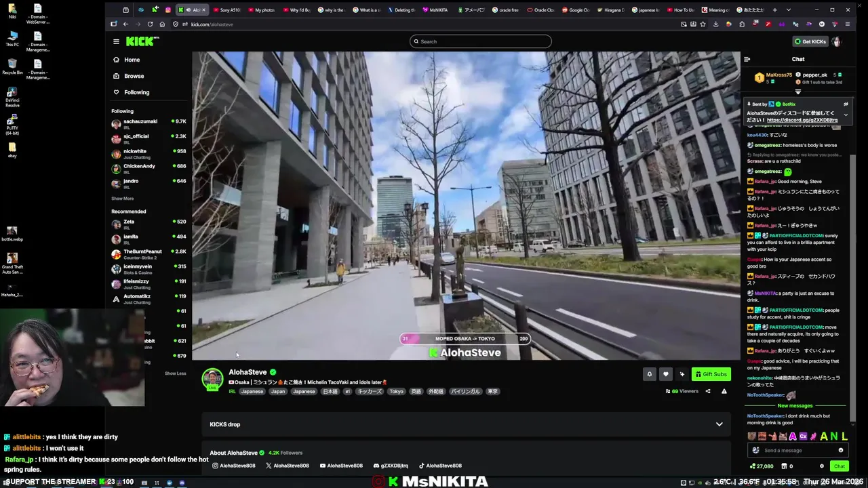Image resolution: width=868 pixels, height=488 pixels.
Task: Expand Following list with Show More
Action: coord(123,199)
